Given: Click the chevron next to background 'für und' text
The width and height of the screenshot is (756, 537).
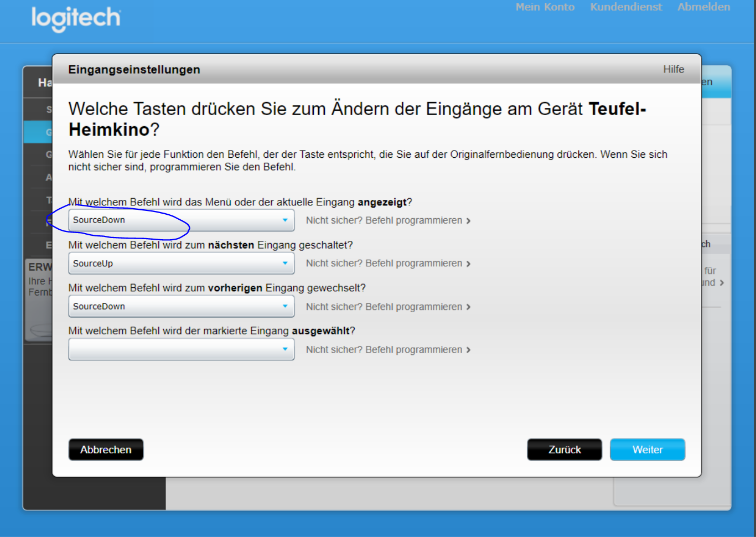Looking at the screenshot, I should click(722, 283).
